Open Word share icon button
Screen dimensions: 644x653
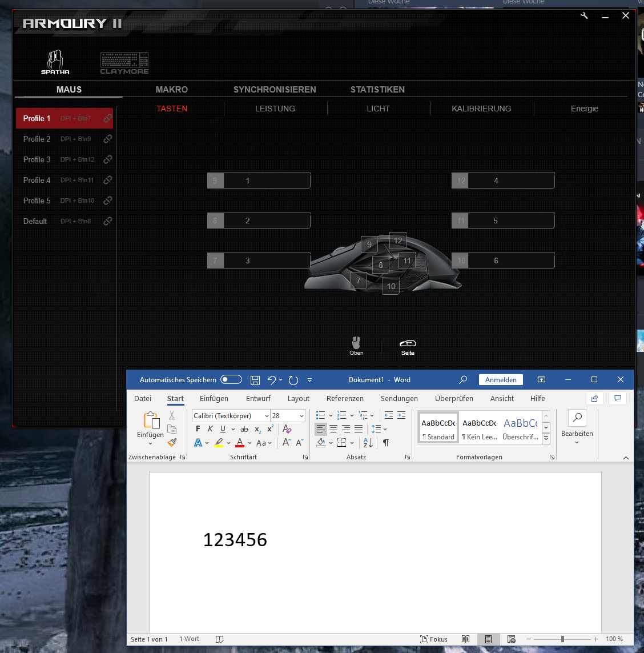click(594, 399)
